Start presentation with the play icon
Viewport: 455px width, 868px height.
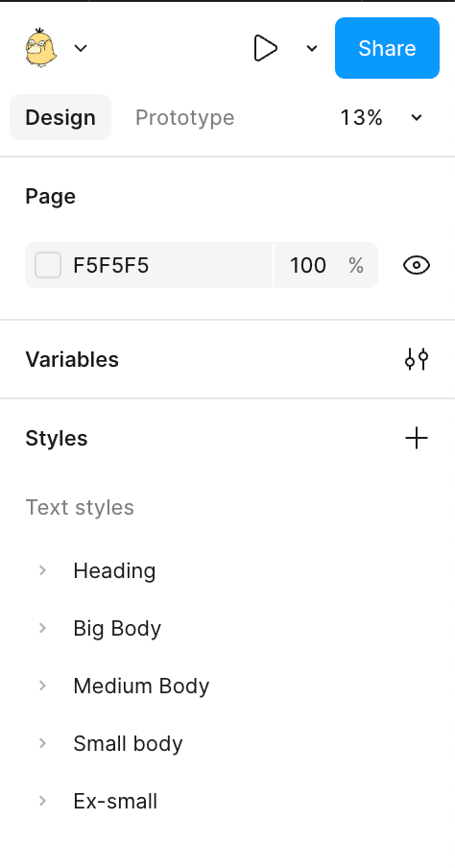point(265,48)
